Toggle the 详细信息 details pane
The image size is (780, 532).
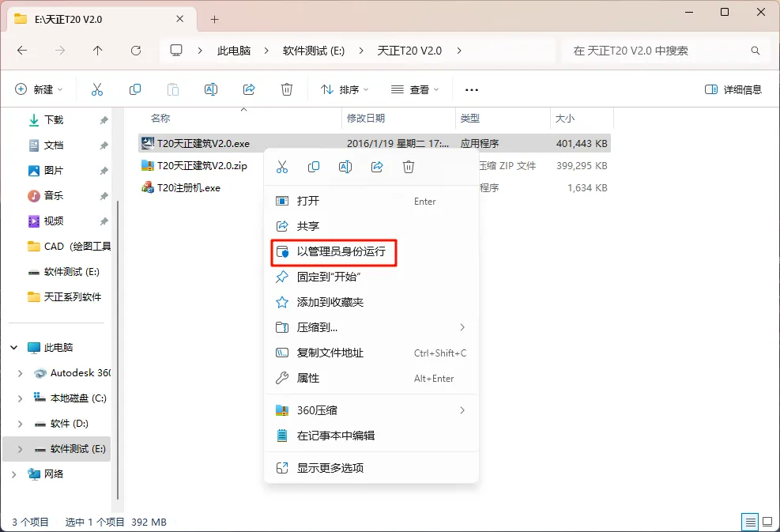click(x=733, y=89)
